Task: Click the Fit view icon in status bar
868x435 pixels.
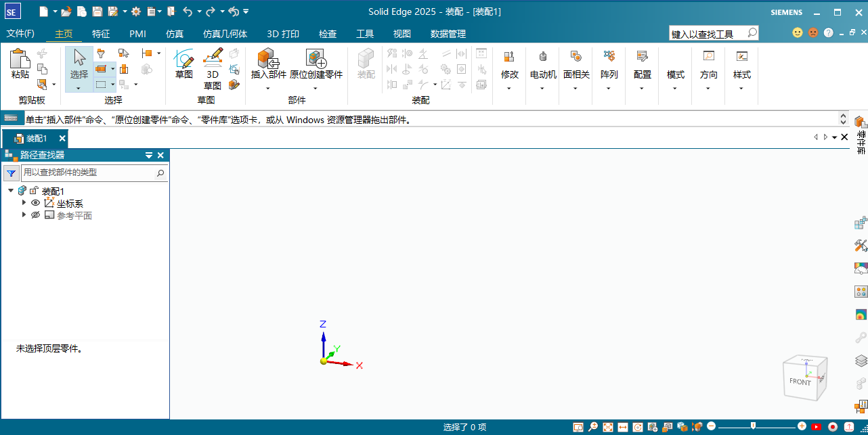Action: click(x=607, y=427)
